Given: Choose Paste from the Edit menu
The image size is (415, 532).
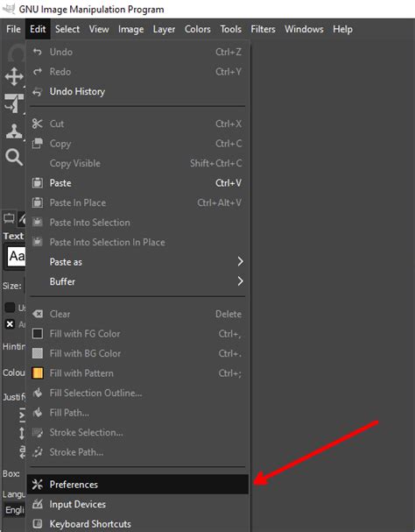Looking at the screenshot, I should [x=137, y=183].
